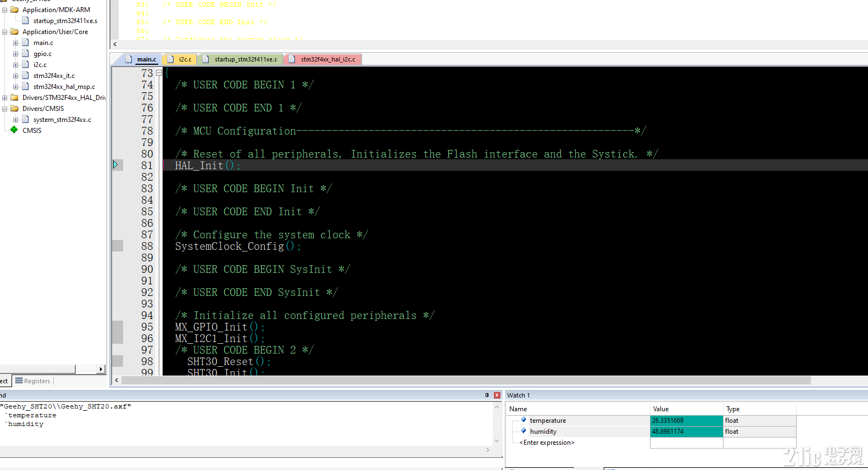Click the file icon on stm32f4xx_hal_i2c.c tab
This screenshot has width=868, height=470.
(x=292, y=59)
